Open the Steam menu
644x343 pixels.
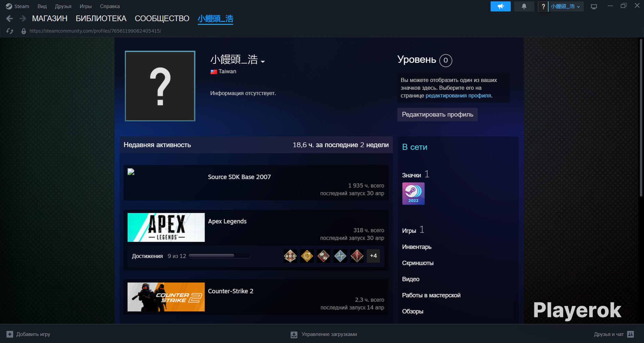tap(22, 6)
